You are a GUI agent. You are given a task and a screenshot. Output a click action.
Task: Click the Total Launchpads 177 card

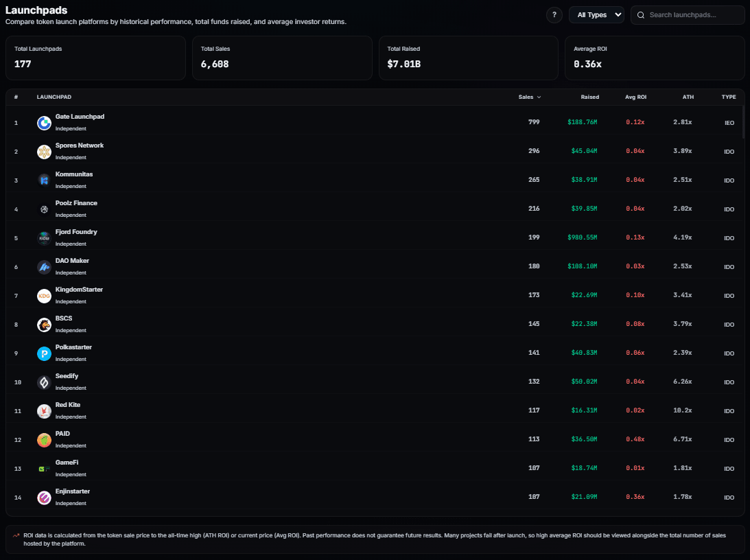coord(95,58)
